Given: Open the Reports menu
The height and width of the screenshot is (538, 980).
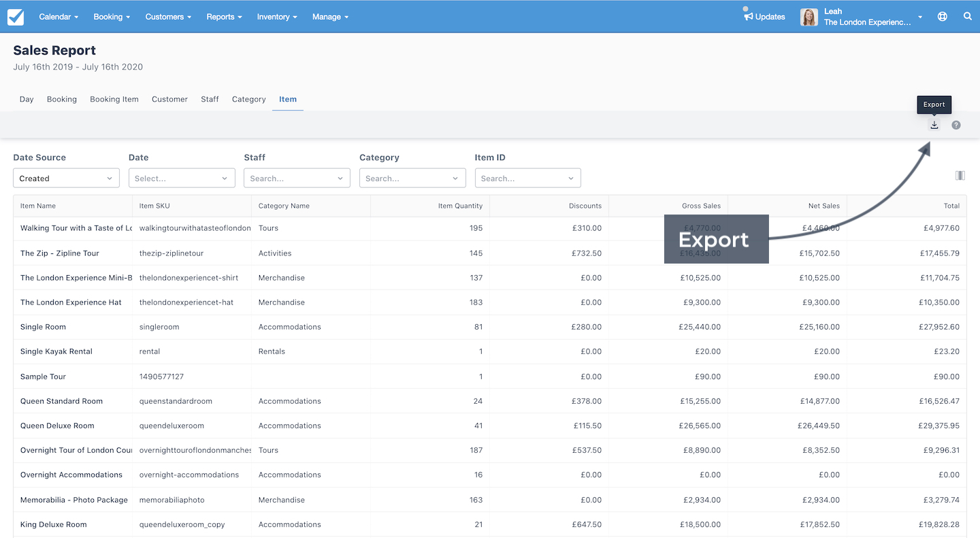Looking at the screenshot, I should [224, 17].
